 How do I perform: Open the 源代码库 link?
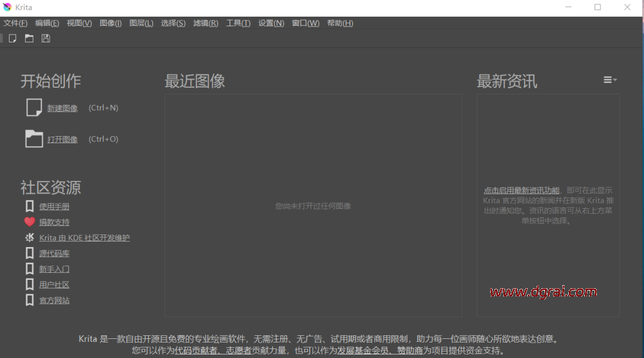point(54,254)
